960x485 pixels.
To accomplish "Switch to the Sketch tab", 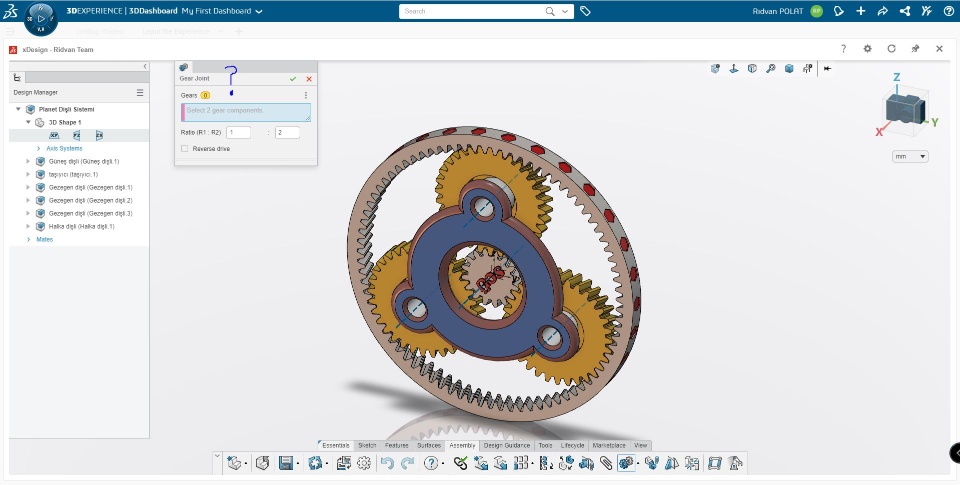I will [x=367, y=445].
